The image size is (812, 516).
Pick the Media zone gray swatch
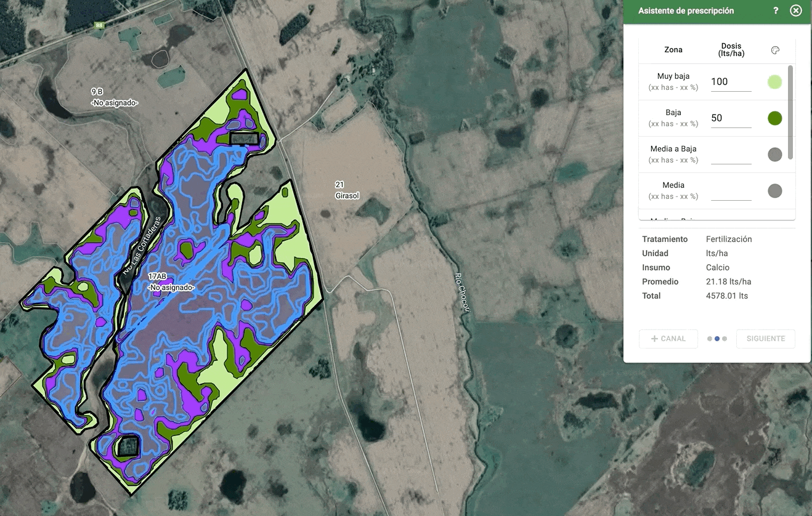click(x=775, y=191)
